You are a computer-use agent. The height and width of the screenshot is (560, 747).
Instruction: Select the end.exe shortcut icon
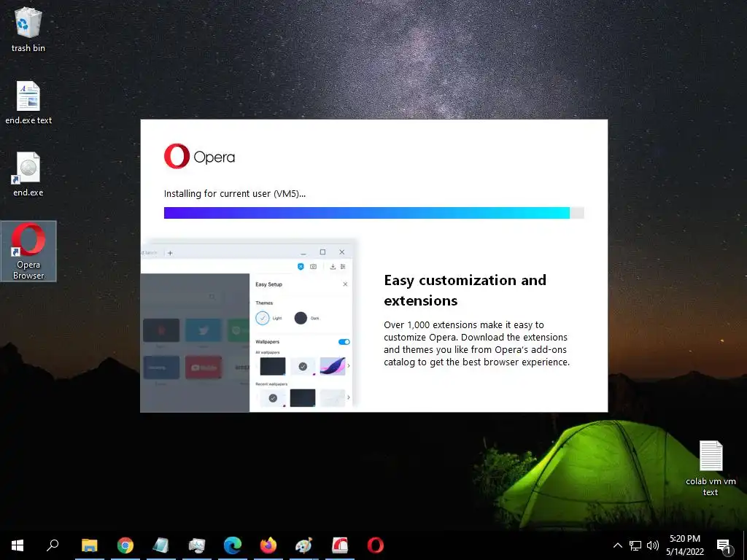pyautogui.click(x=28, y=174)
